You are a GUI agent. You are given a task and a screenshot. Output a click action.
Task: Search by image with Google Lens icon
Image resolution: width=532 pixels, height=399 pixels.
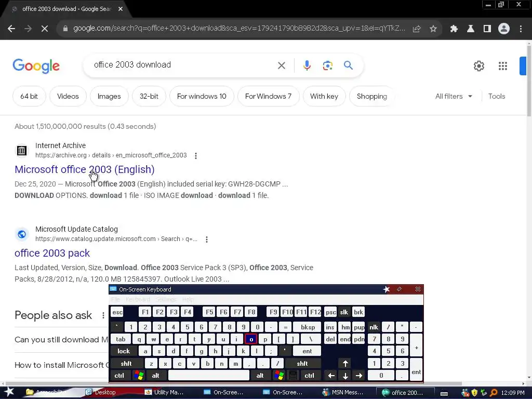click(x=327, y=65)
